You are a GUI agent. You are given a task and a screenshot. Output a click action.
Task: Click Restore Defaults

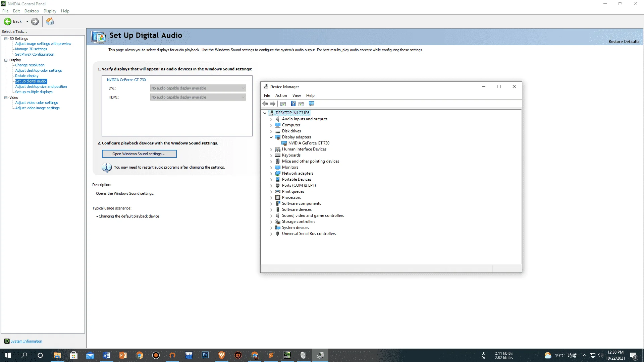click(624, 42)
